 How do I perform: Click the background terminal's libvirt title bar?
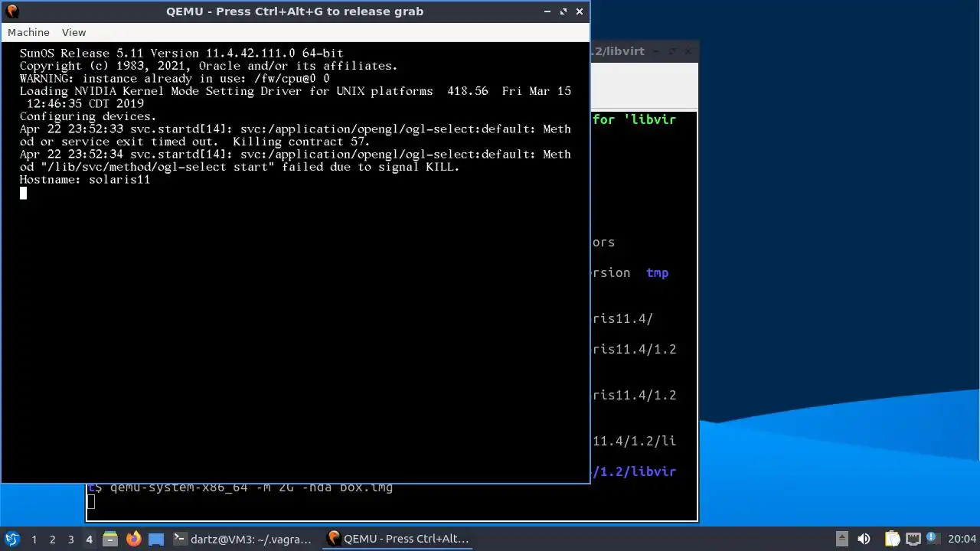coord(644,51)
